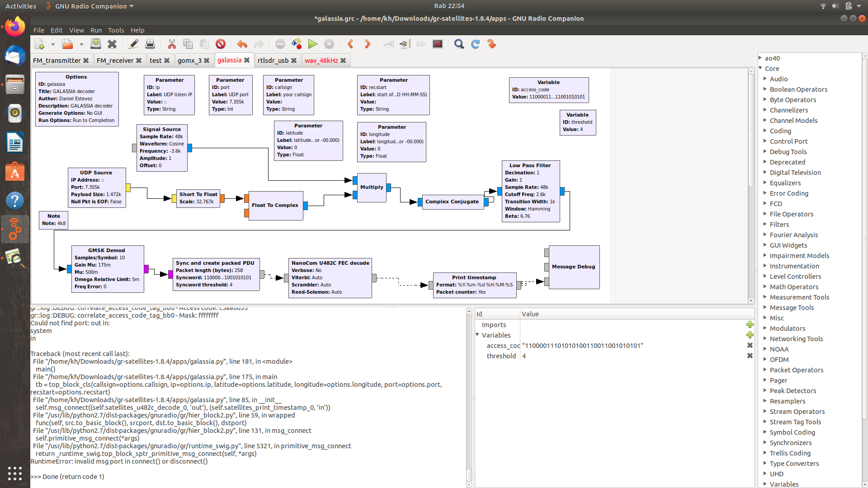Viewport: 868px width, 488px height.
Task: Click the Cut scissors icon
Action: pos(172,44)
